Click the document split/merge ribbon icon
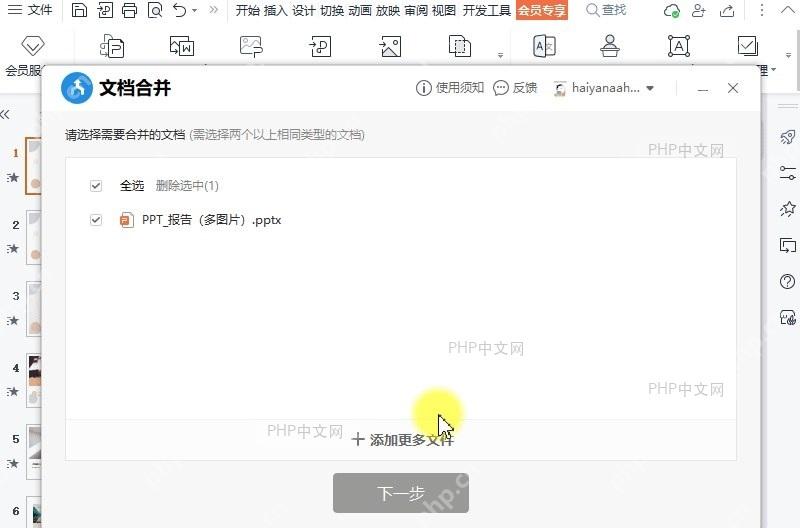The width and height of the screenshot is (800, 528). point(460,46)
